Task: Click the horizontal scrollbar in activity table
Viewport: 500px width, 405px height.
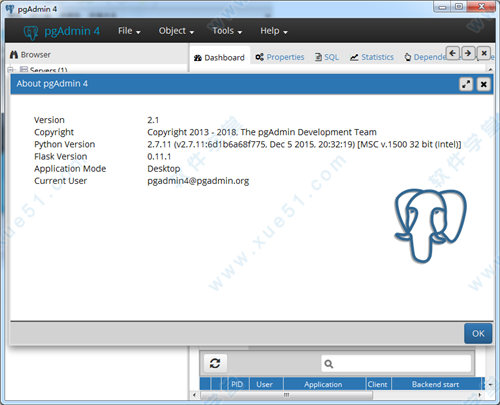Action: [x=287, y=395]
